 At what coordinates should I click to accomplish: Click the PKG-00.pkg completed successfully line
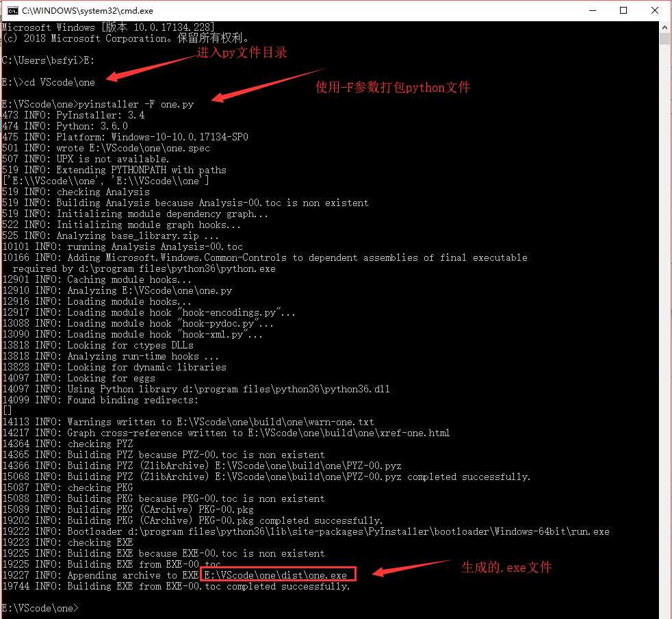tap(192, 520)
